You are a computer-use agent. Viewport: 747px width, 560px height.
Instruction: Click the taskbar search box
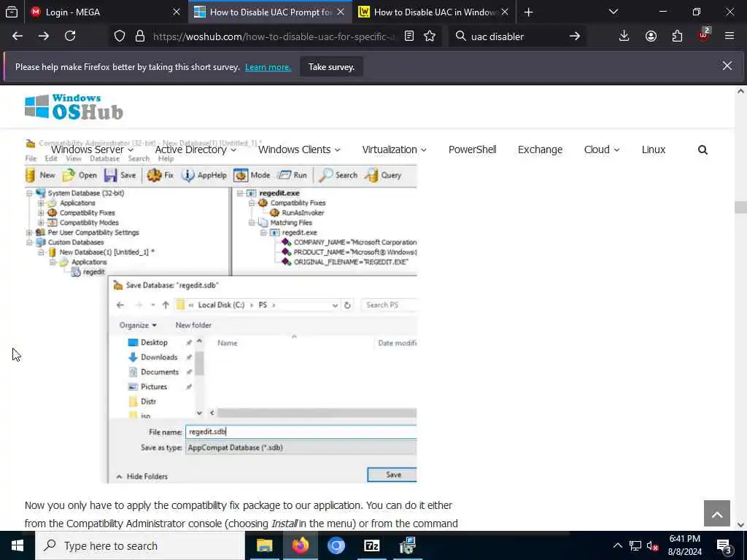click(x=140, y=545)
